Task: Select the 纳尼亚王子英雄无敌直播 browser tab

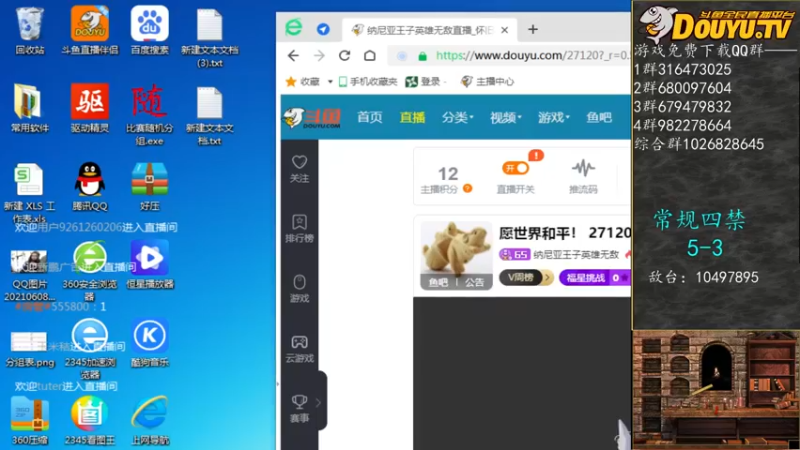Action: coord(430,30)
